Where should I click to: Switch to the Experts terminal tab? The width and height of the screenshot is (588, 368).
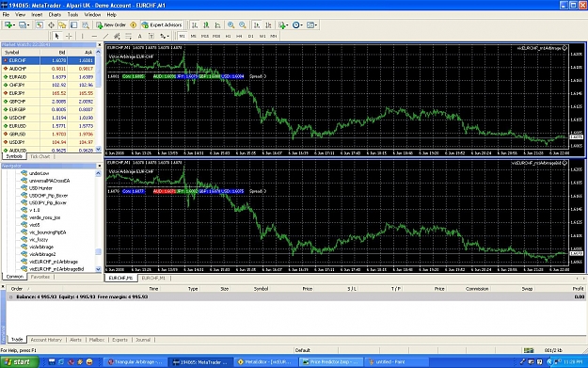click(120, 340)
